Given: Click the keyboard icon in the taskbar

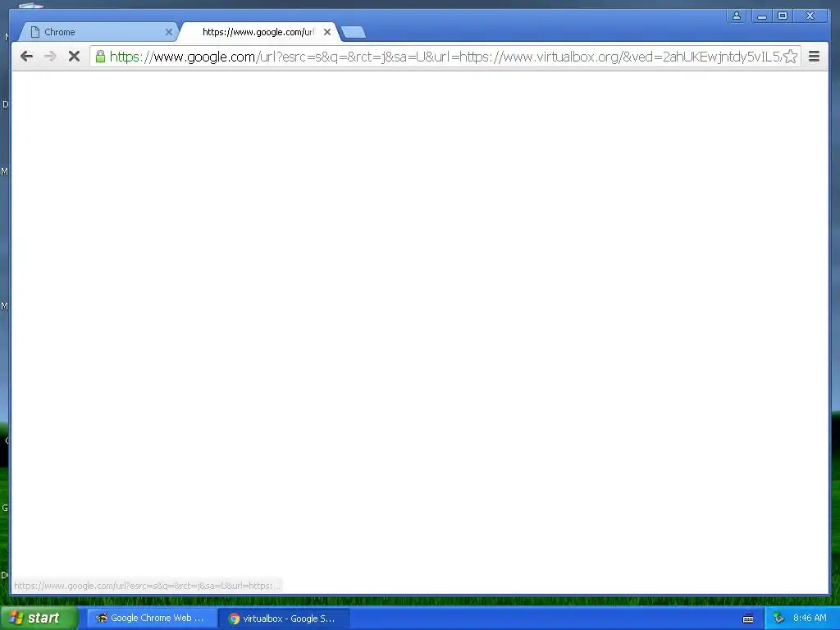Looking at the screenshot, I should 748,619.
